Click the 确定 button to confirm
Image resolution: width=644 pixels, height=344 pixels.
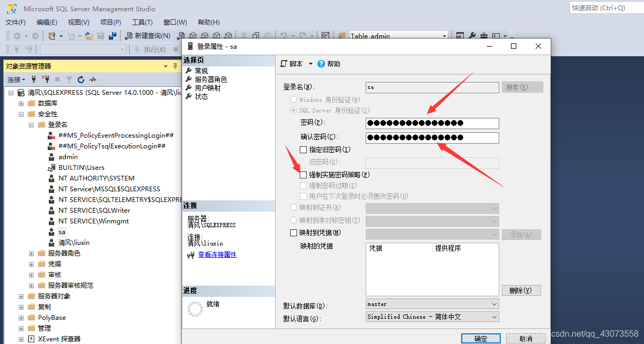(481, 338)
